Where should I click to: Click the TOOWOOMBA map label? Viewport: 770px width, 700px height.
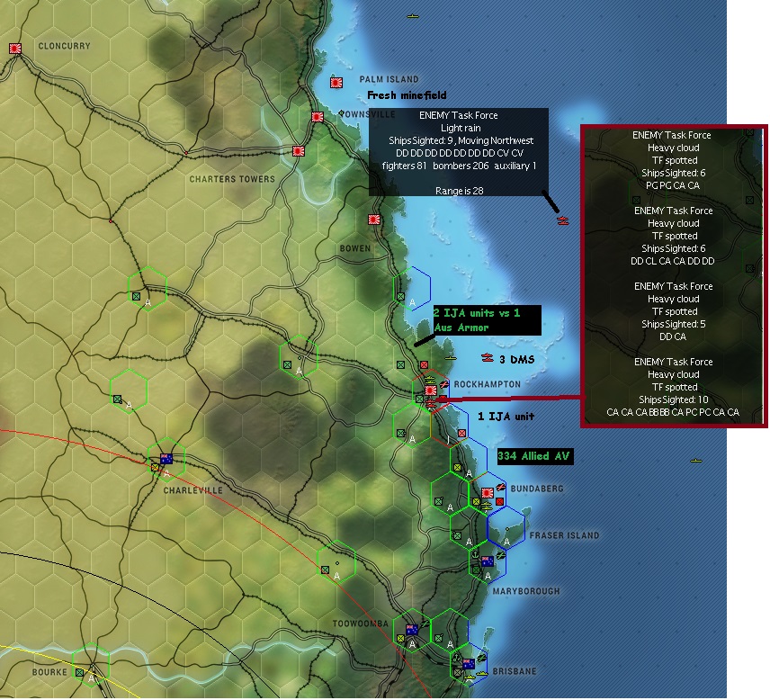coord(361,624)
